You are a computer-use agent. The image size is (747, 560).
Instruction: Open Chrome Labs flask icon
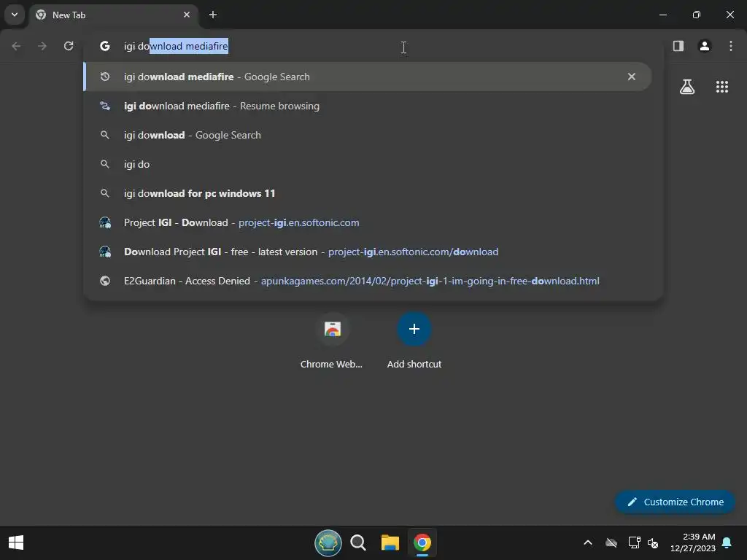[687, 87]
